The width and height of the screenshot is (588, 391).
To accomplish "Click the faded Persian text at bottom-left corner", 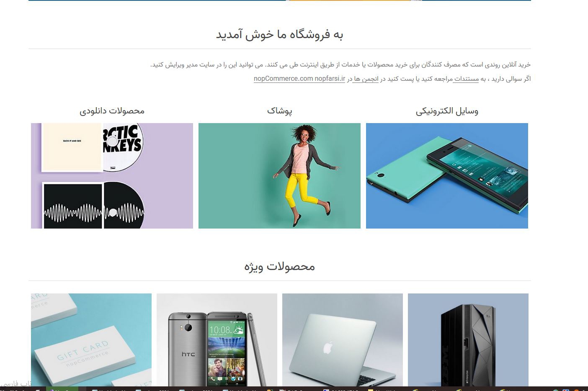I will pyautogui.click(x=16, y=383).
